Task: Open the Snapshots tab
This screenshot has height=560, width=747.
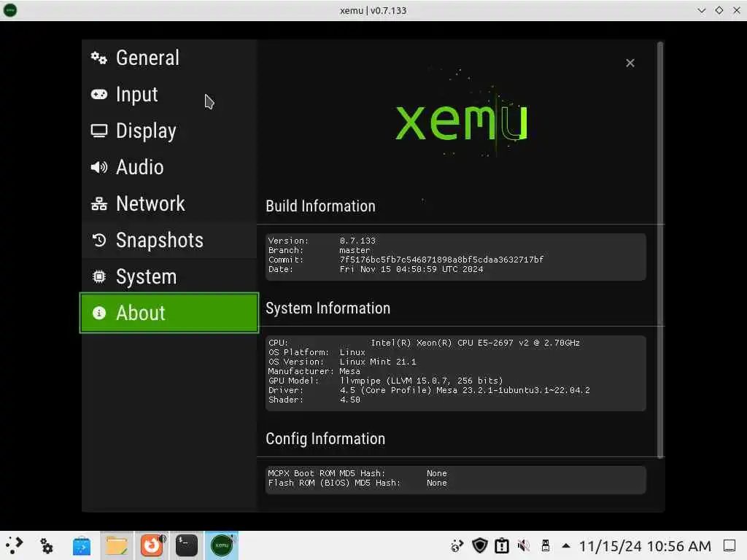Action: (x=169, y=240)
